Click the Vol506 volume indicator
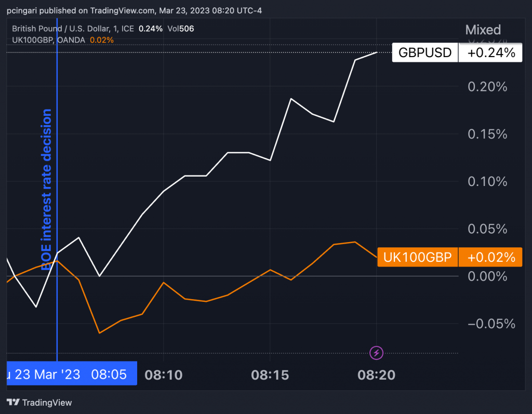Screen dimensions: 532x414 click(180, 29)
